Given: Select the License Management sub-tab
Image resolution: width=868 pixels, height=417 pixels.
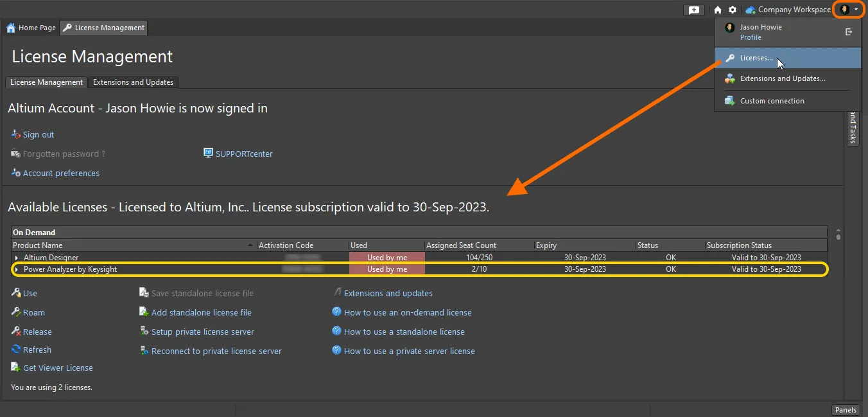Looking at the screenshot, I should pyautogui.click(x=46, y=82).
